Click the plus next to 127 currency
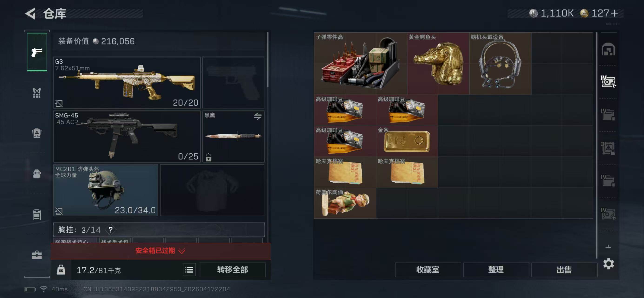 click(614, 13)
